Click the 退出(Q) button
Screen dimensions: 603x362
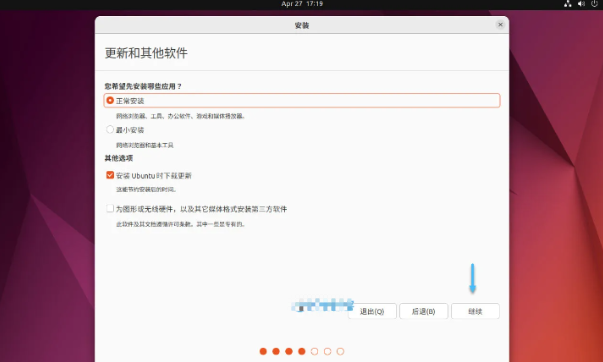372,311
